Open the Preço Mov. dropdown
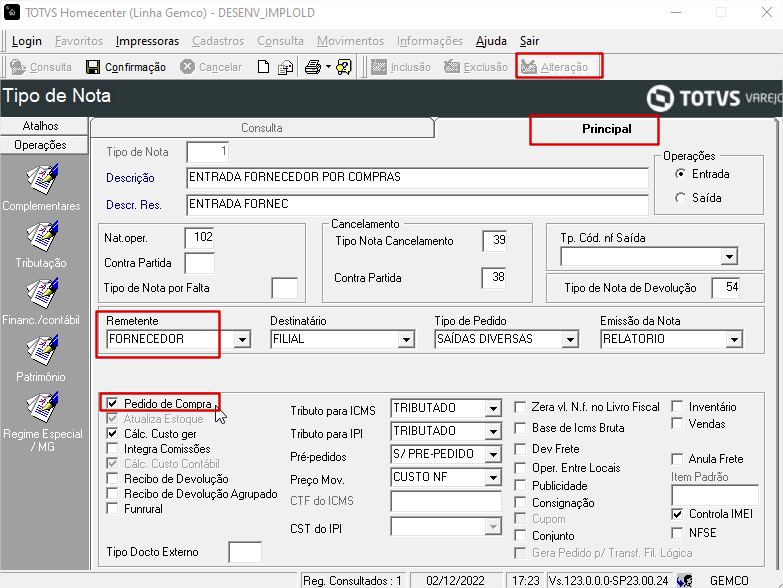The image size is (783, 588). pyautogui.click(x=493, y=477)
